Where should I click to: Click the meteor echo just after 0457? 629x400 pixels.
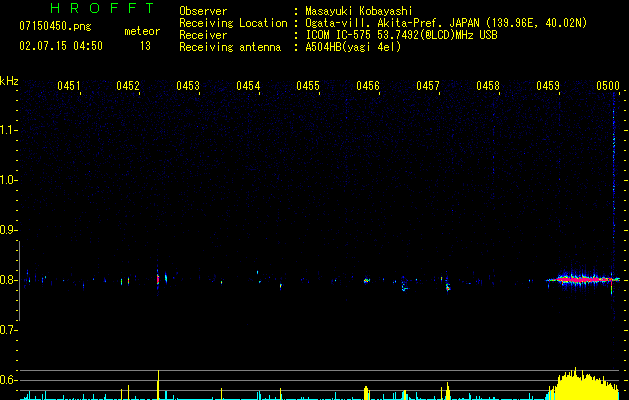[448, 286]
